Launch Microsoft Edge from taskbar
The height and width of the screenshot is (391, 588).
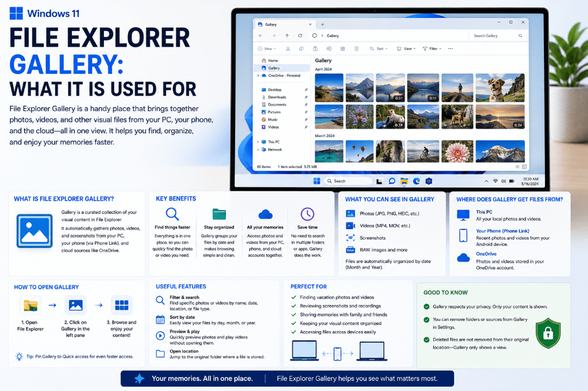tap(416, 181)
